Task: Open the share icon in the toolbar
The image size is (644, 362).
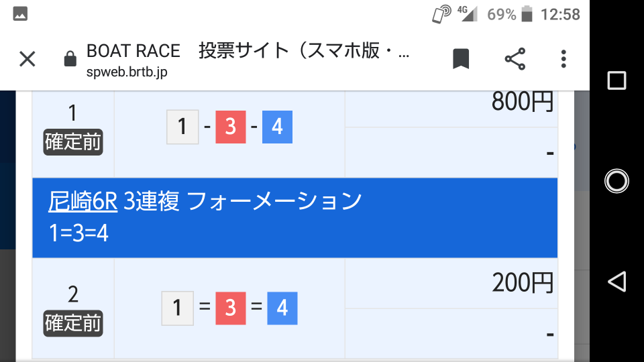Action: pyautogui.click(x=515, y=59)
